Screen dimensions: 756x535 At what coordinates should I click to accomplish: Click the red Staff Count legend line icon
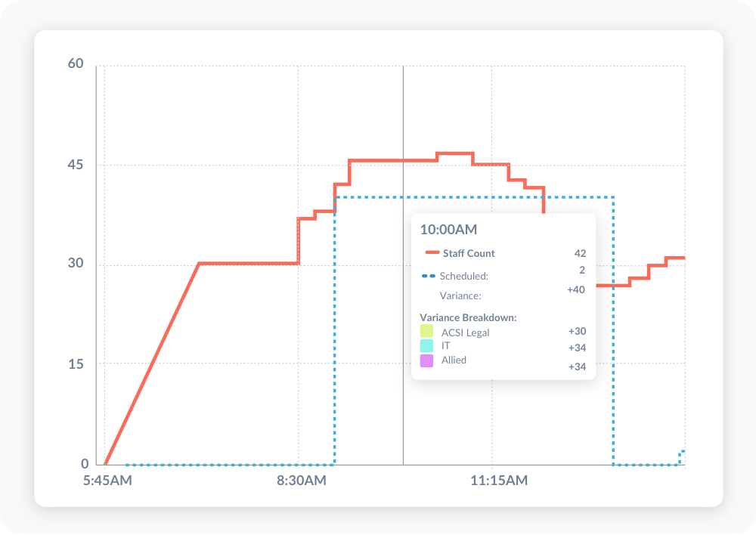(x=432, y=253)
